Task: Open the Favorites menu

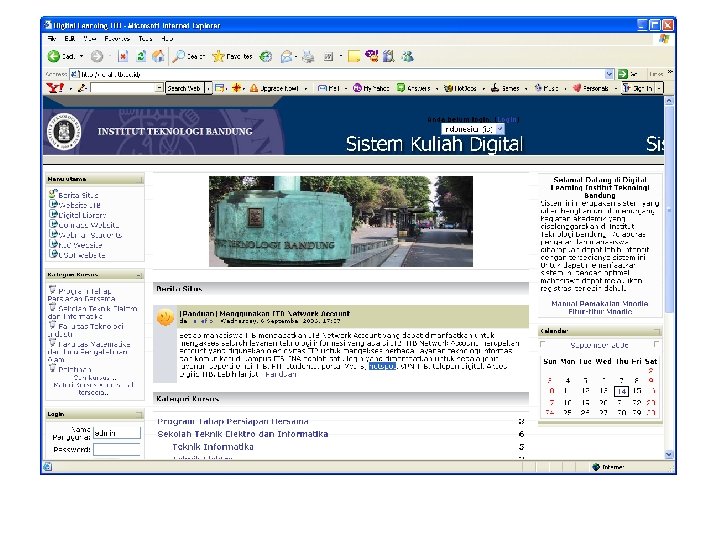Action: point(117,39)
